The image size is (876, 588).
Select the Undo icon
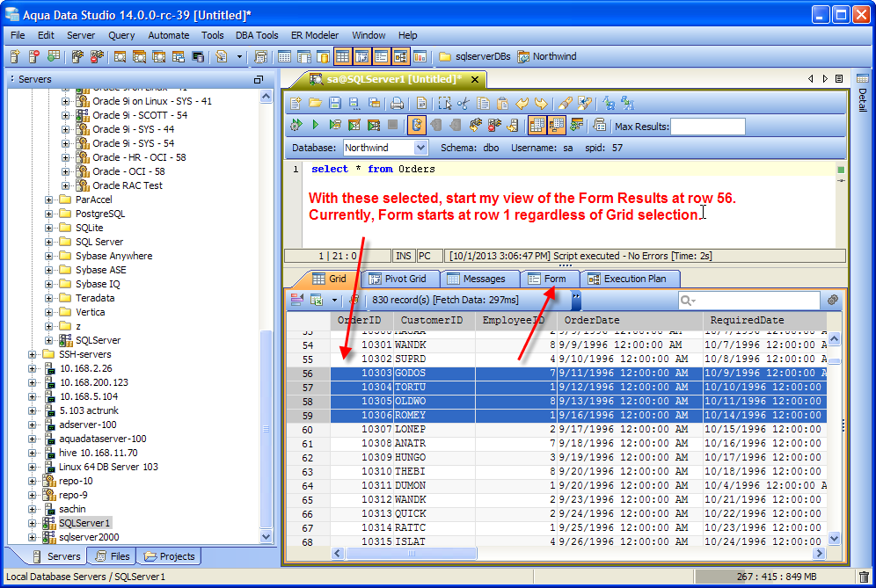click(523, 103)
